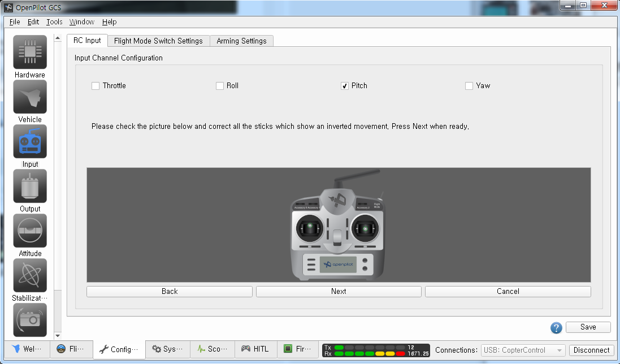620x364 pixels.
Task: Click the left stick on transmitter image
Action: [x=310, y=228]
